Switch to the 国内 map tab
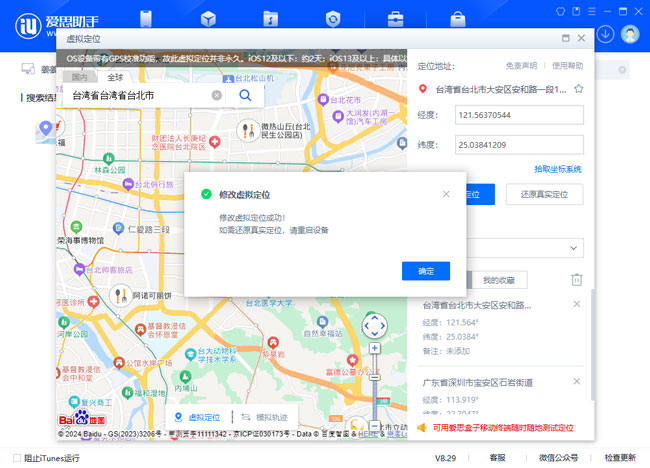The height and width of the screenshot is (468, 650). (80, 77)
